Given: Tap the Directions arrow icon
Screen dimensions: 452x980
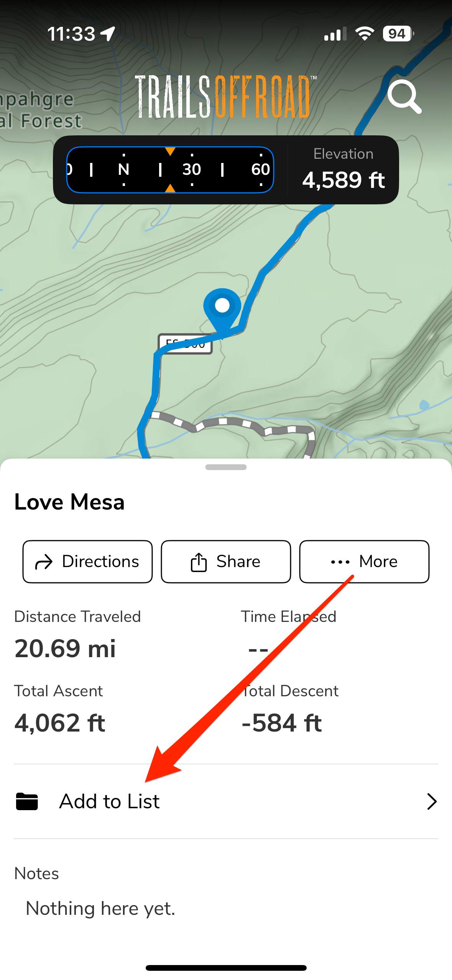Looking at the screenshot, I should 44,562.
